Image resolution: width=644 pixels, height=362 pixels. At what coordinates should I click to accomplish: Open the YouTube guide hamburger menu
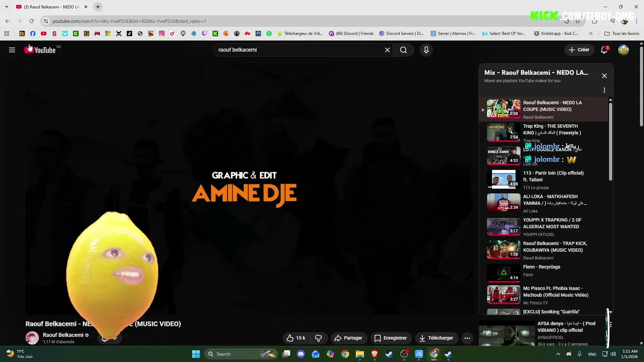point(12,50)
